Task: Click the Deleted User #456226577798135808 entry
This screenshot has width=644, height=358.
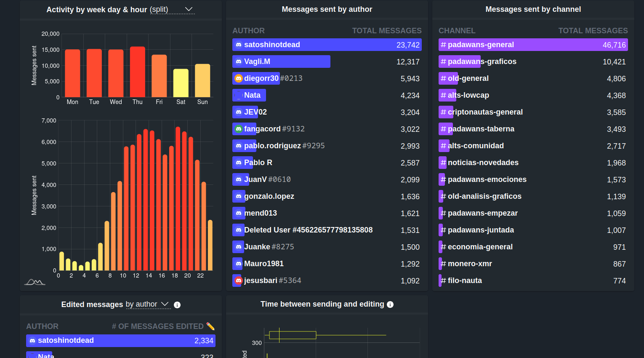Action: click(308, 230)
